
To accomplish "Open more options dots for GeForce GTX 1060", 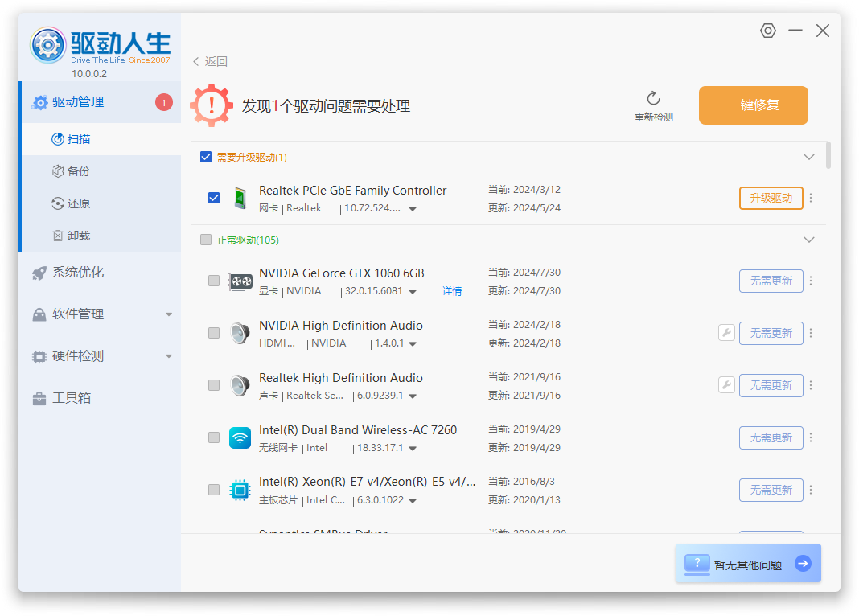I will pos(811,281).
